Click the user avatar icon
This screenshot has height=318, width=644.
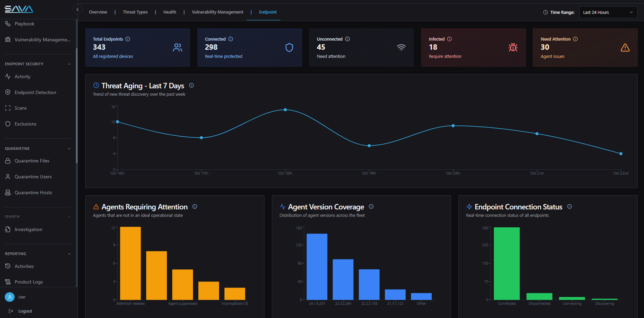click(x=10, y=297)
